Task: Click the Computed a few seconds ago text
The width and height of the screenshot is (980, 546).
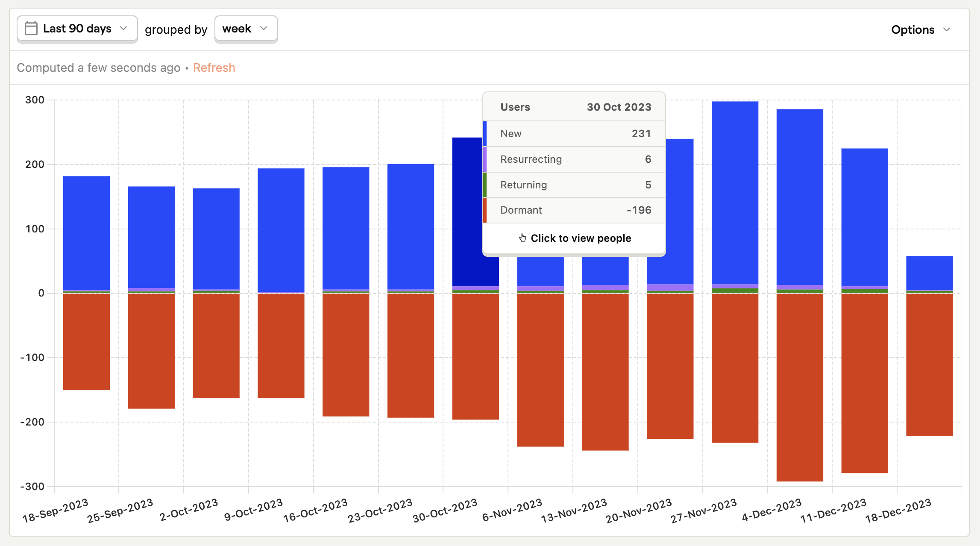Action: point(99,68)
